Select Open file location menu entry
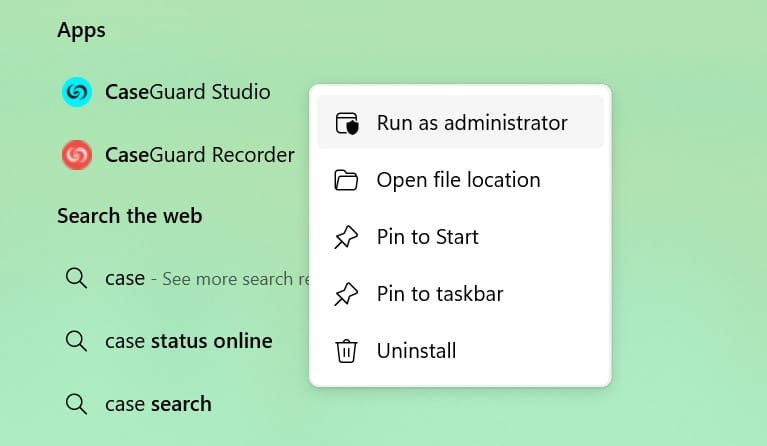Viewport: 767px width, 446px height. pos(458,180)
